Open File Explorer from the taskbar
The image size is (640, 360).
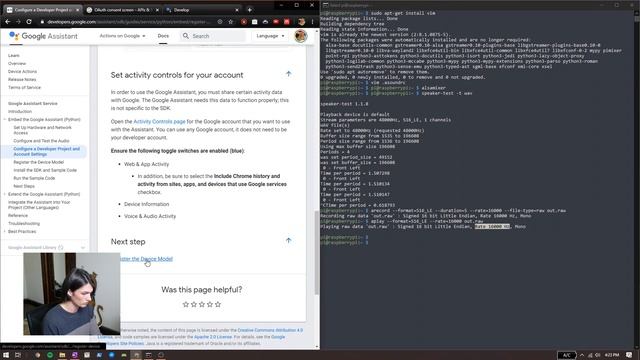62,355
